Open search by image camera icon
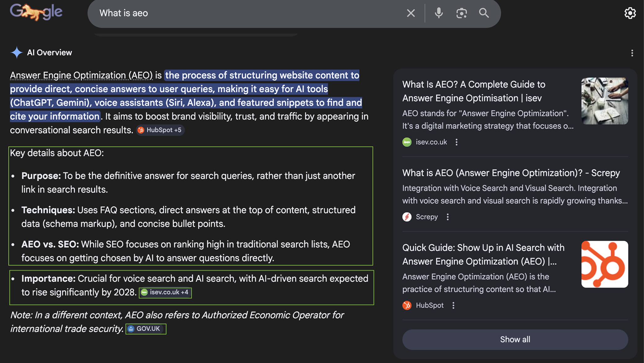644x363 pixels. pyautogui.click(x=461, y=13)
